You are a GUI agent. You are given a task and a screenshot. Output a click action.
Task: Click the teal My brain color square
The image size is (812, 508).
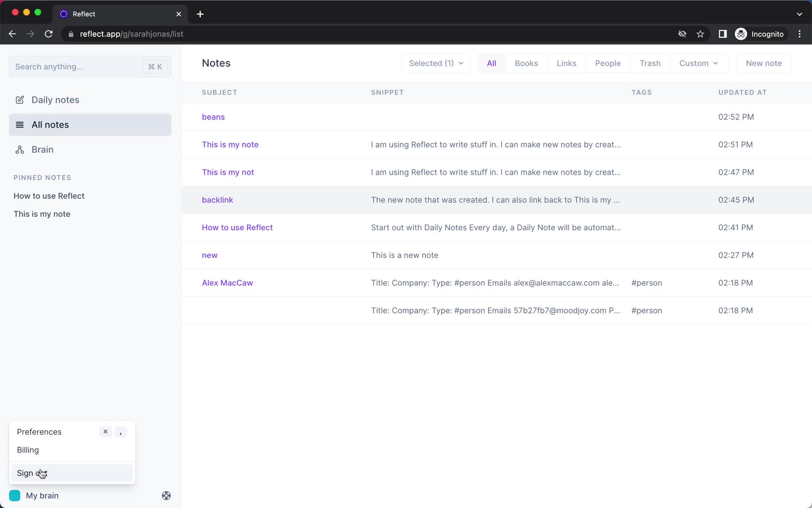15,495
